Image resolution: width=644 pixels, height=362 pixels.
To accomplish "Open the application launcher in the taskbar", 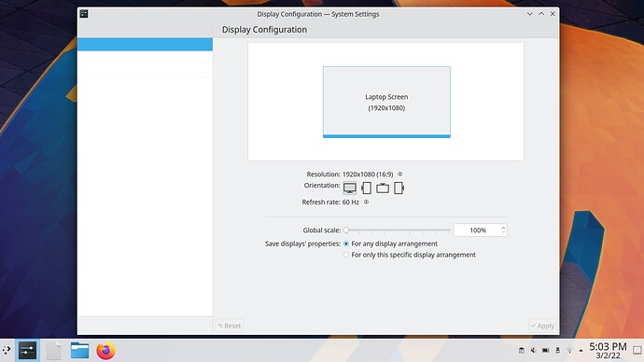I will pyautogui.click(x=7, y=350).
